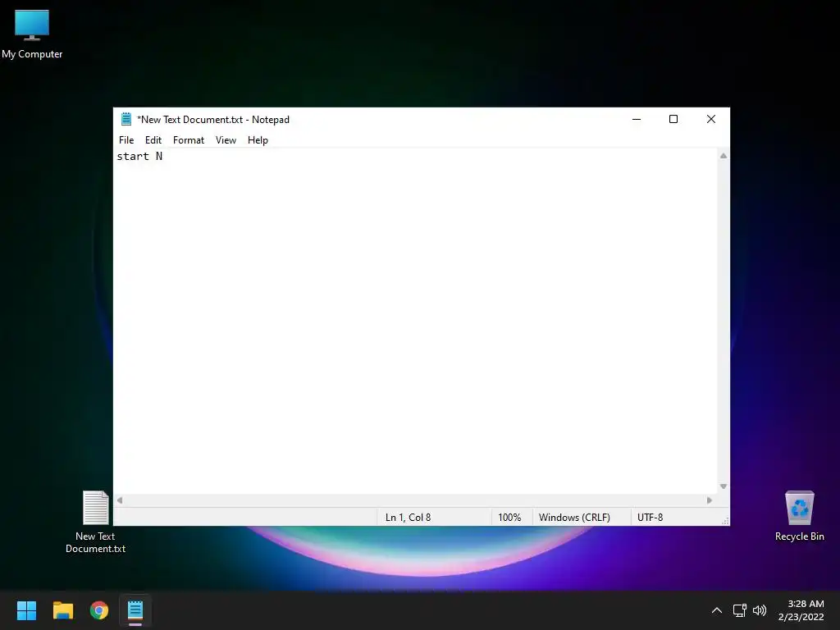840x630 pixels.
Task: Click the text 'start N' in editor
Action: click(139, 157)
